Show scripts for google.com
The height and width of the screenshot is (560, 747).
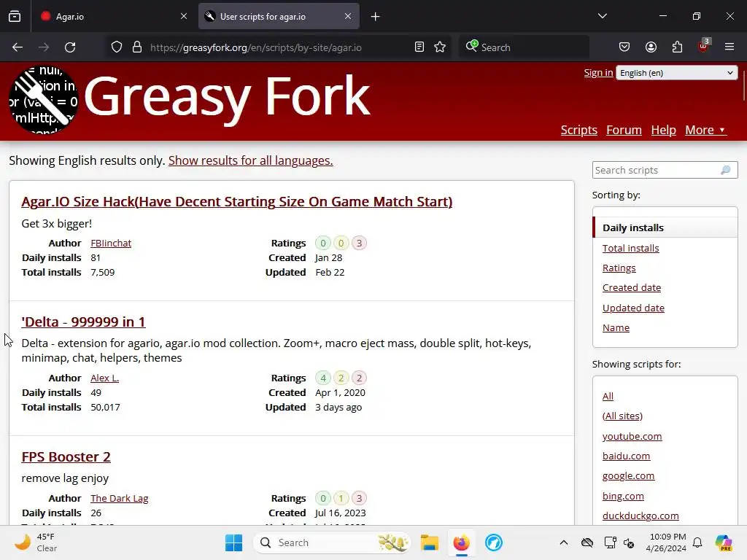coord(628,475)
